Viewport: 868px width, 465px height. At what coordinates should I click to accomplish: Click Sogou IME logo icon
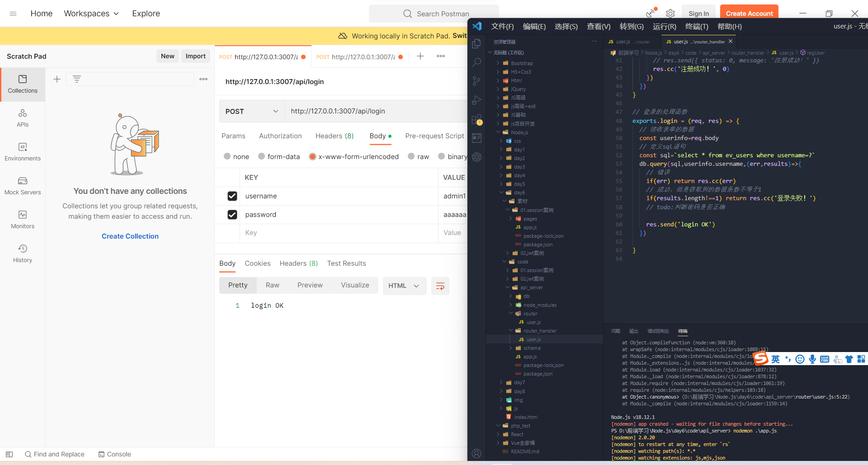click(761, 359)
